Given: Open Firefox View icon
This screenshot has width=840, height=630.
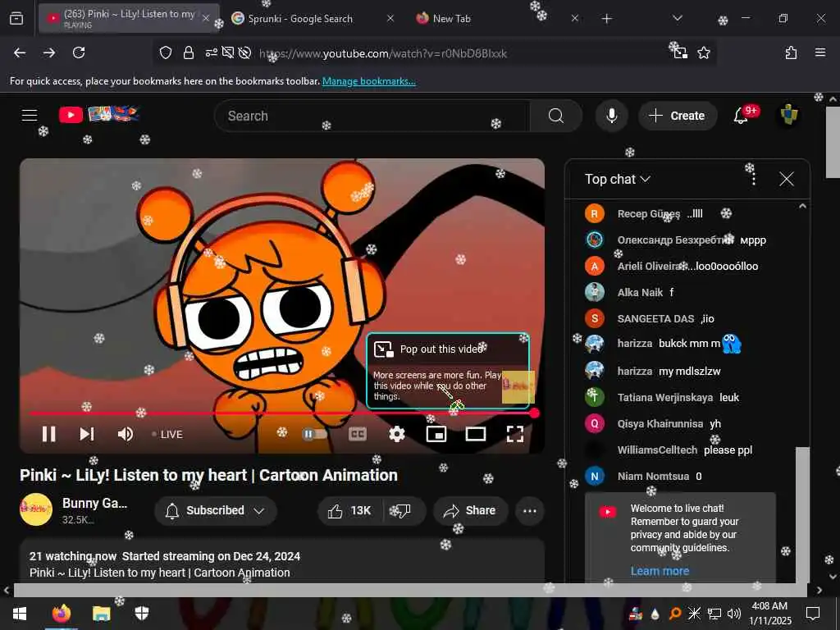Looking at the screenshot, I should click(16, 19).
